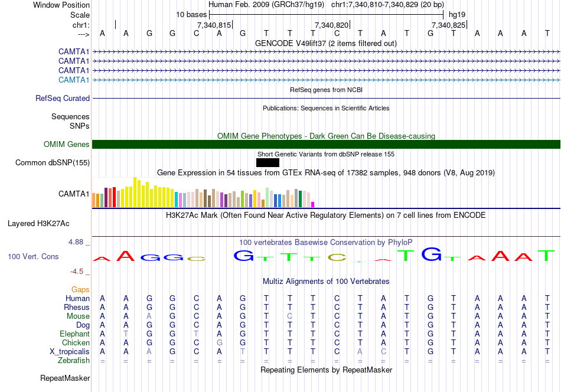Click the Scale label
The width and height of the screenshot is (561, 392).
click(80, 15)
